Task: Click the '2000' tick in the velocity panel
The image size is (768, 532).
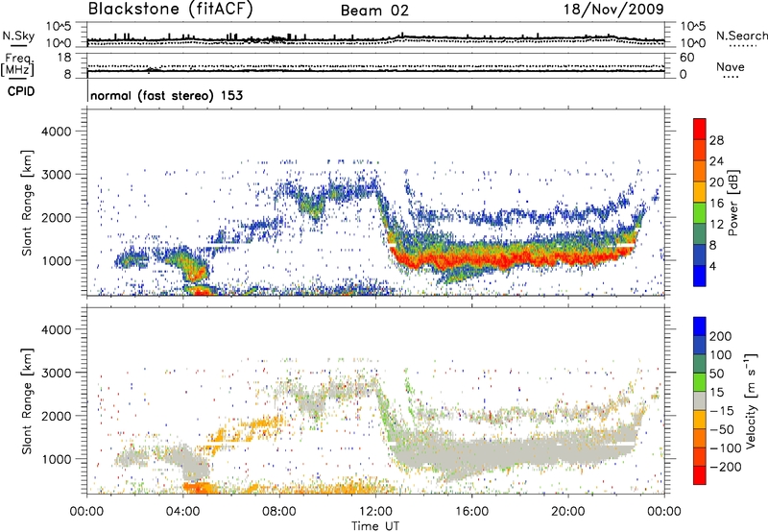Action: (x=56, y=416)
